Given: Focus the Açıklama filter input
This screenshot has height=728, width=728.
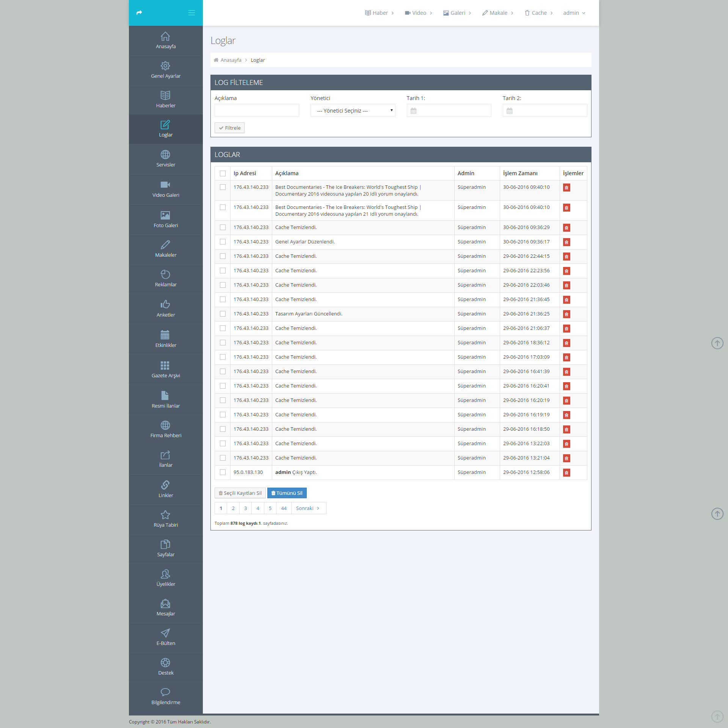Looking at the screenshot, I should (257, 110).
